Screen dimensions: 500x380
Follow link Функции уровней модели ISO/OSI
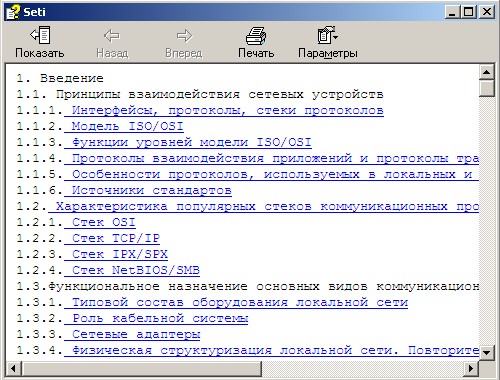[188, 142]
